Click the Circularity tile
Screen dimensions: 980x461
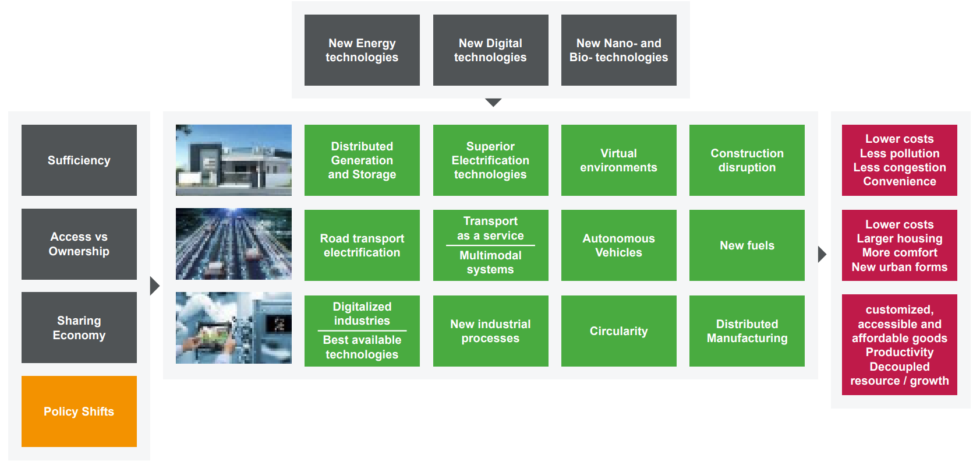pyautogui.click(x=618, y=331)
